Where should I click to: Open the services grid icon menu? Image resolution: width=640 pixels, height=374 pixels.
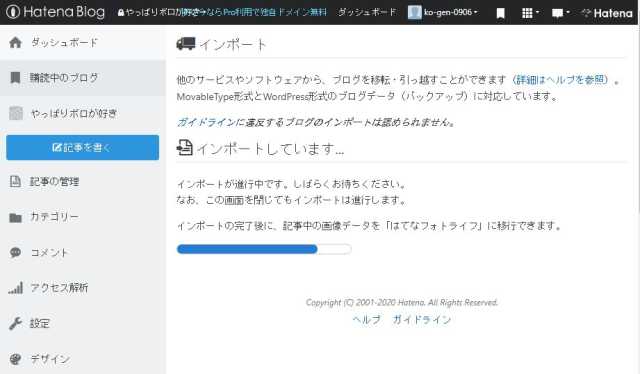click(x=530, y=13)
